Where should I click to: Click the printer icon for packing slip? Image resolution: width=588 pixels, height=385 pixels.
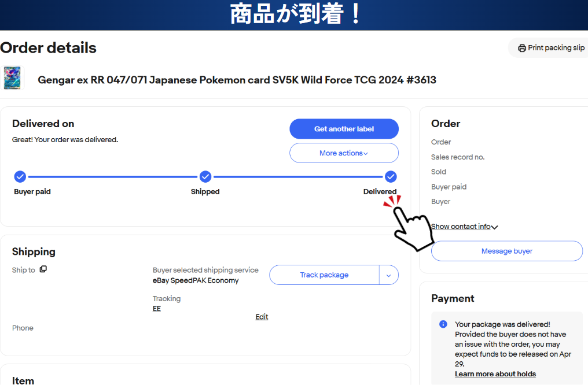pos(521,48)
